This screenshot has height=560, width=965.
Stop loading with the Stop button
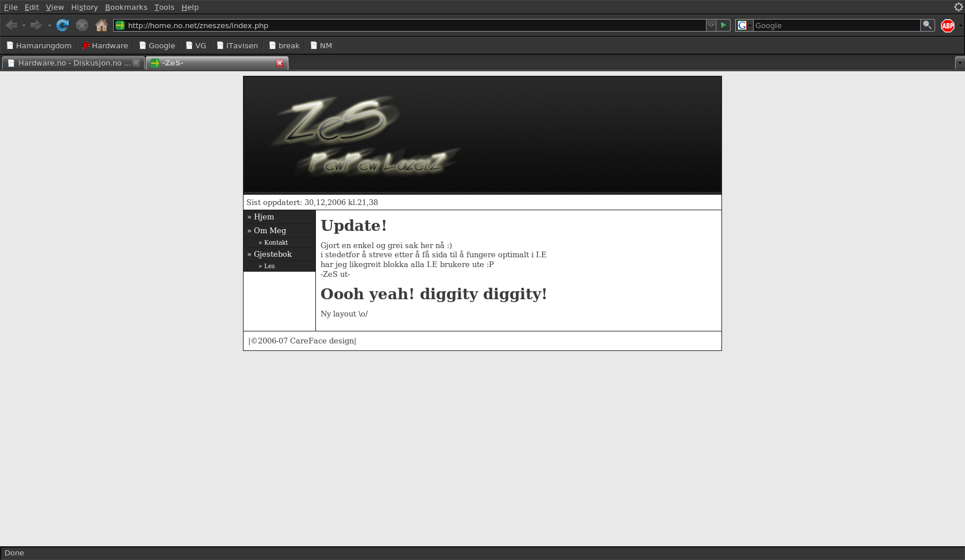coord(82,25)
